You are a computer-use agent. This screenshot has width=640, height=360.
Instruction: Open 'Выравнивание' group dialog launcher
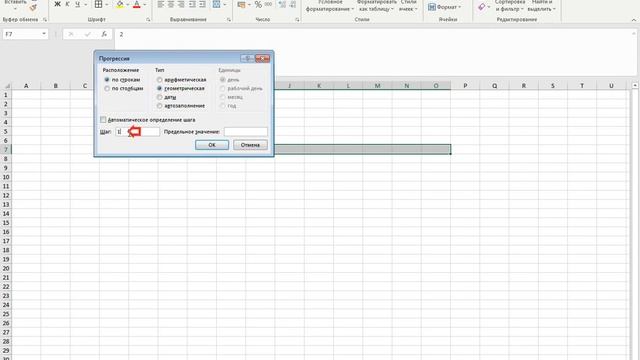point(229,20)
